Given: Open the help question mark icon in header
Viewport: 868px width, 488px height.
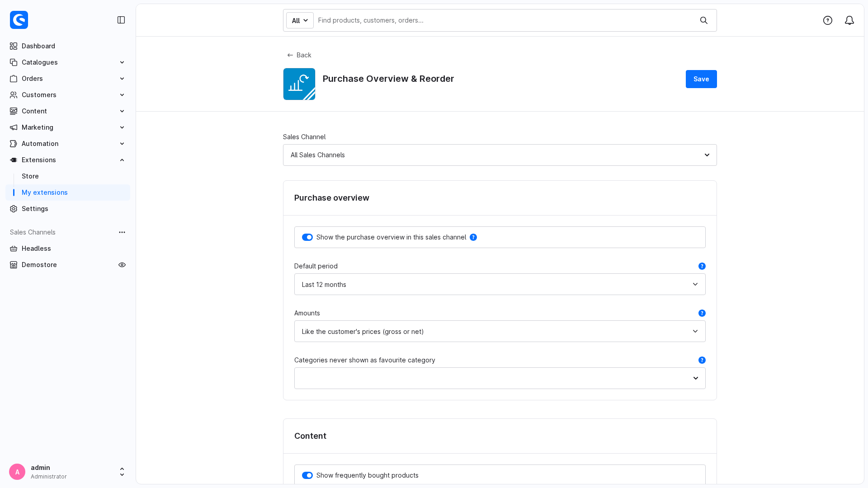Looking at the screenshot, I should tap(828, 20).
